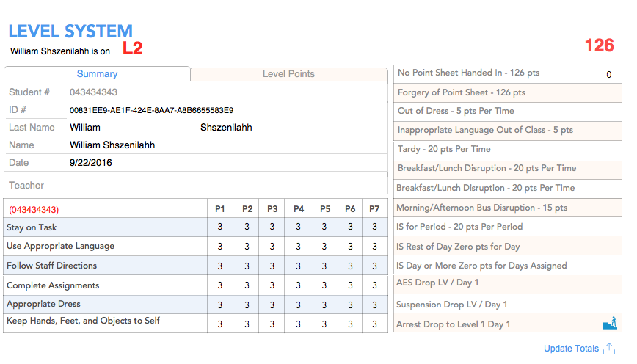This screenshot has width=637, height=364.
Task: Select Complete Assignments P4 score cell
Action: [298, 285]
